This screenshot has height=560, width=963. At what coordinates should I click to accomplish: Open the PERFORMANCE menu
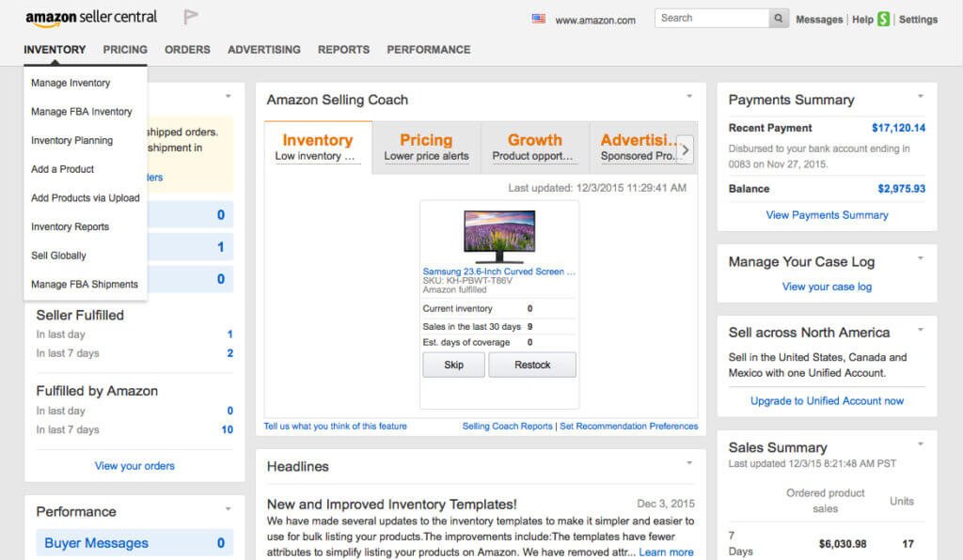click(x=429, y=50)
